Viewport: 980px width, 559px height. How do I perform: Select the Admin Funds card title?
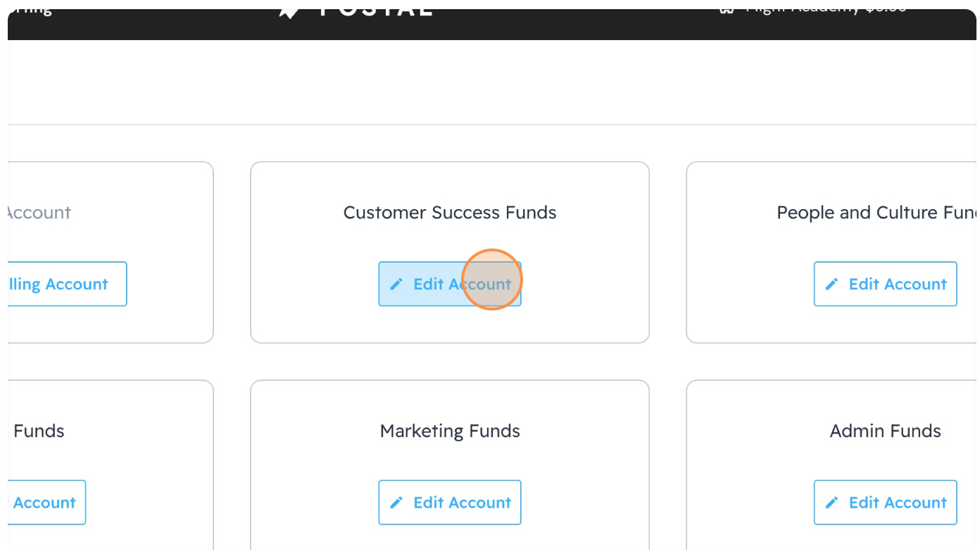coord(885,431)
